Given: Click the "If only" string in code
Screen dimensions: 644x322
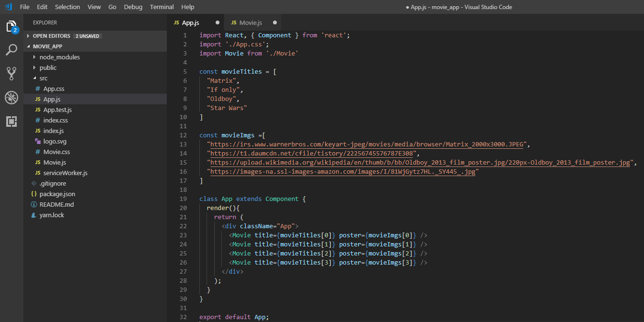Looking at the screenshot, I should pyautogui.click(x=223, y=89).
